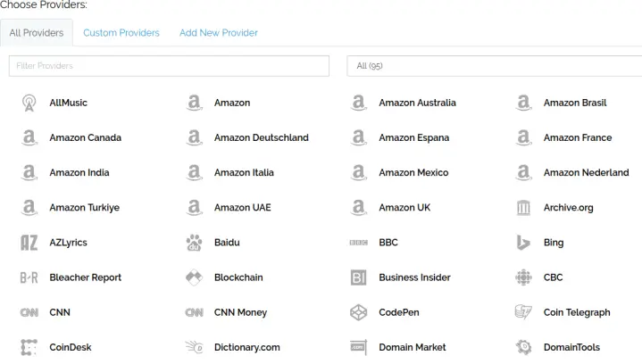Click the Archive.org building icon

pos(523,208)
